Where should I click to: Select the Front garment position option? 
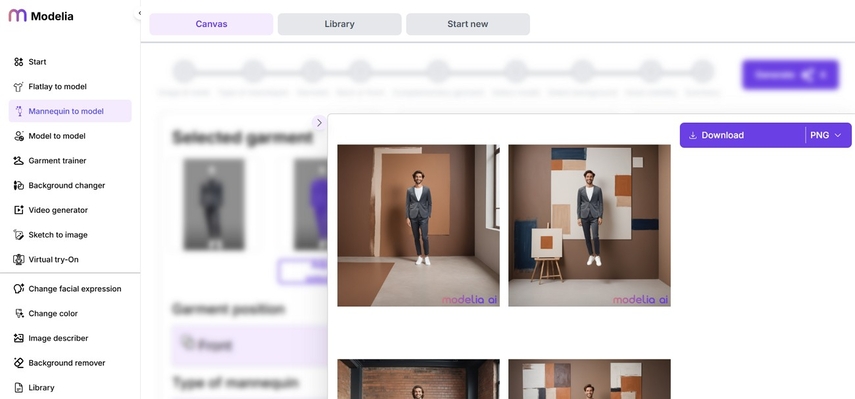pos(249,345)
